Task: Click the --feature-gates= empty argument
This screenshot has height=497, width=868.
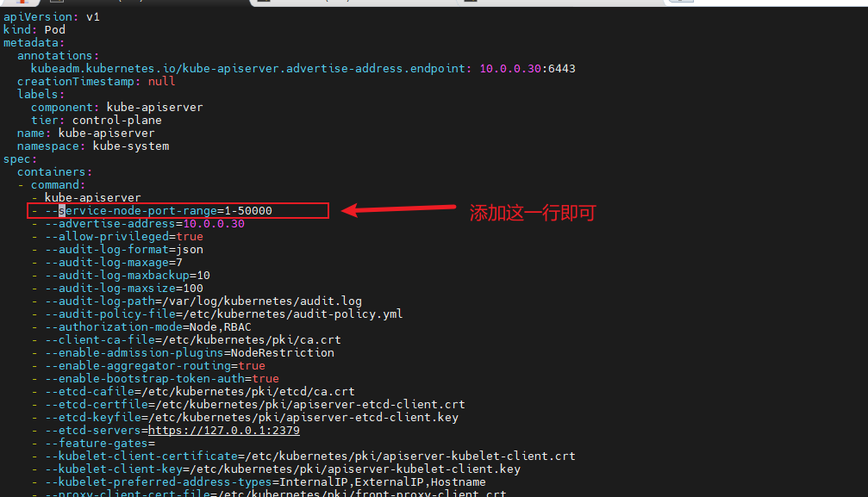Action: click(99, 443)
